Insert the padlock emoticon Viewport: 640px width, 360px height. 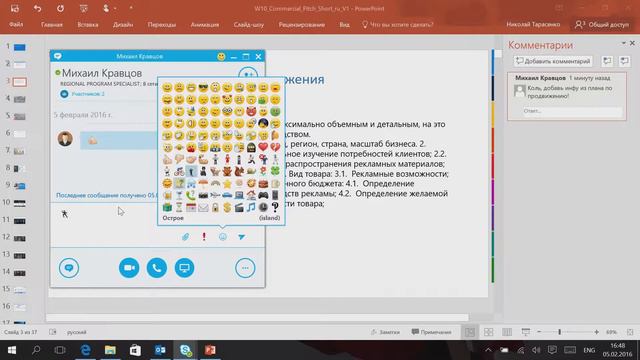coord(215,207)
